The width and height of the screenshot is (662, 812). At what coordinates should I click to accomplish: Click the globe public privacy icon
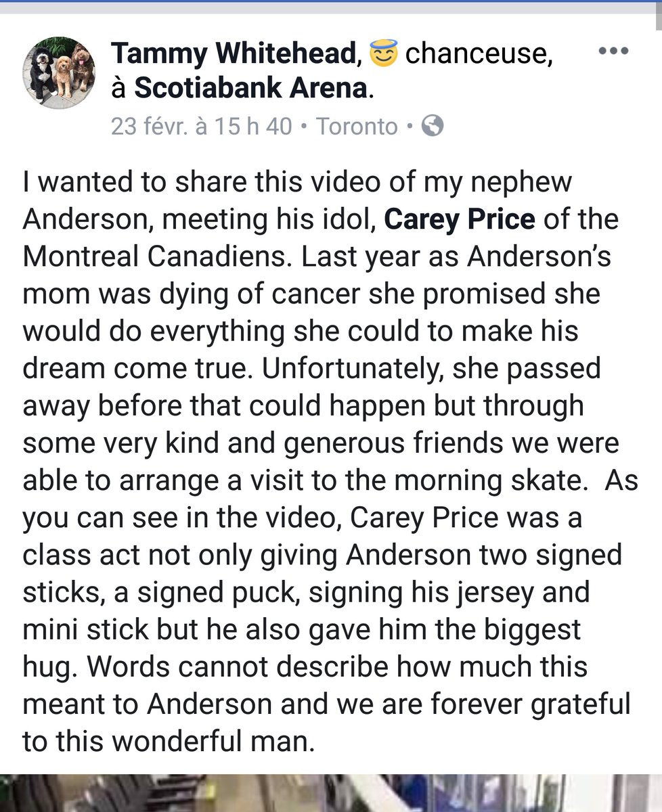coord(433,126)
